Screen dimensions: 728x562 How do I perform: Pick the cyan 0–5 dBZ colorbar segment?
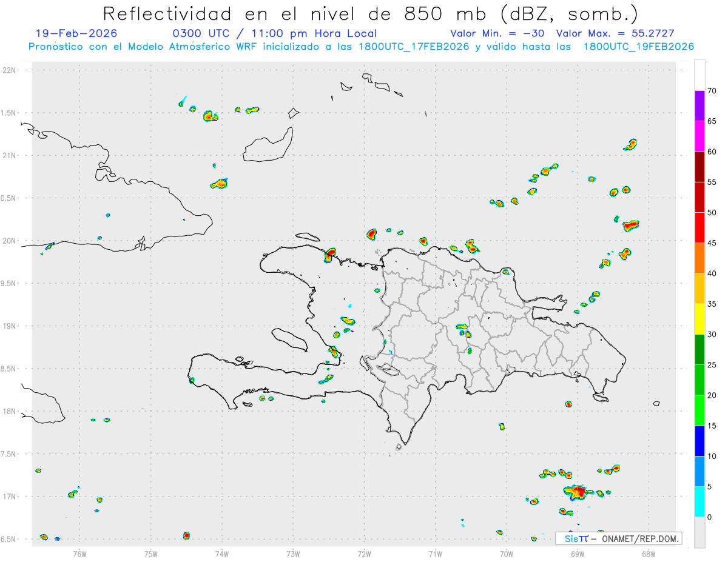(699, 502)
